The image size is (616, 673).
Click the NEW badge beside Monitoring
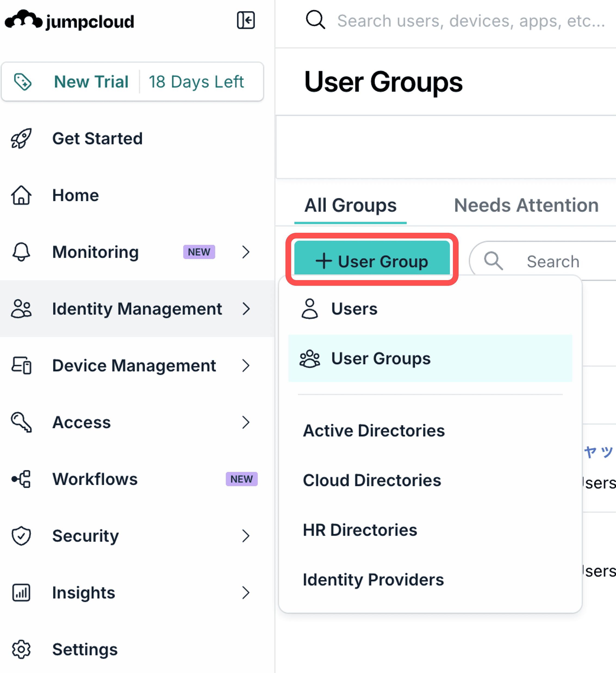coord(199,252)
